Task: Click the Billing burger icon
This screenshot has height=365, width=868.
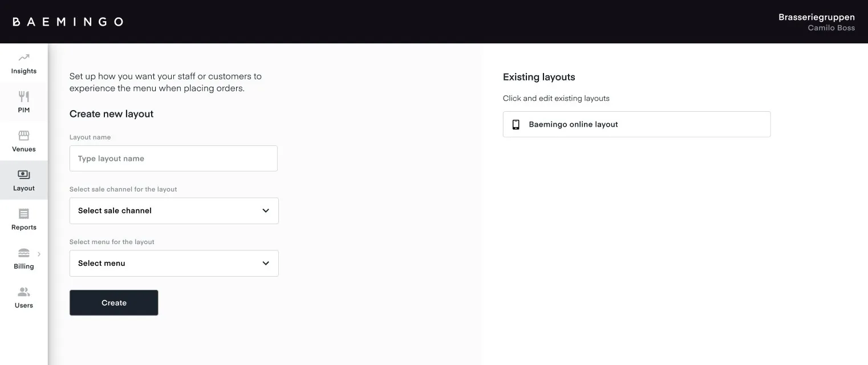Action: click(24, 253)
